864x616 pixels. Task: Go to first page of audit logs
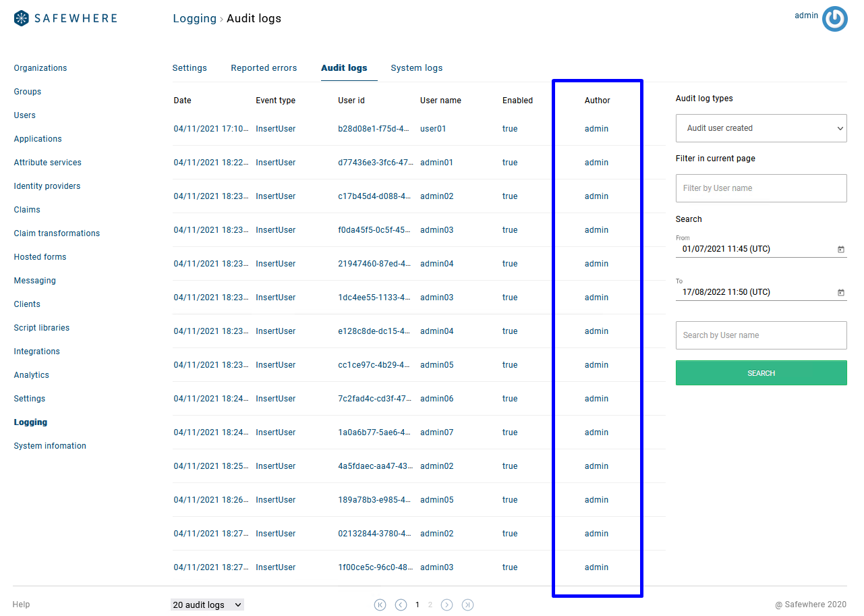[380, 605]
